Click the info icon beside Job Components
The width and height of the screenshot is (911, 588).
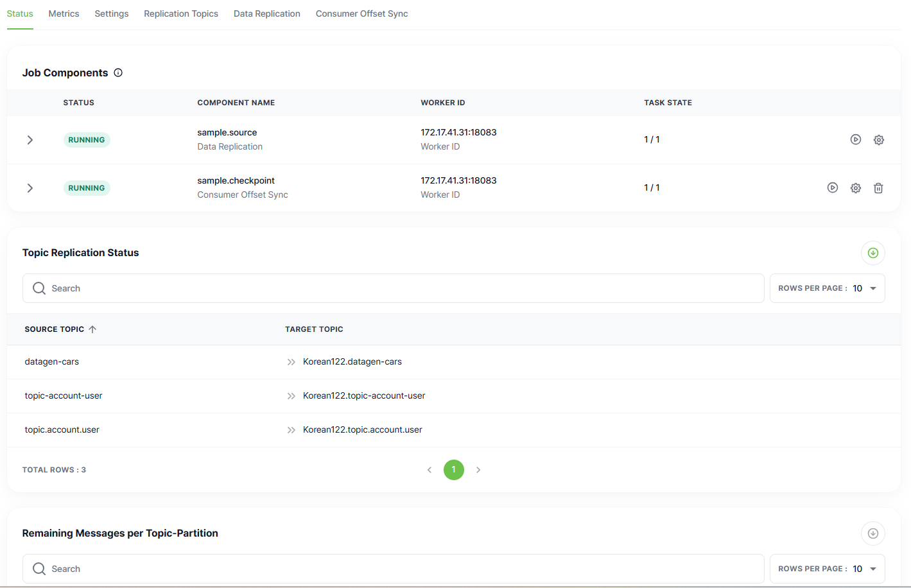[x=118, y=73]
